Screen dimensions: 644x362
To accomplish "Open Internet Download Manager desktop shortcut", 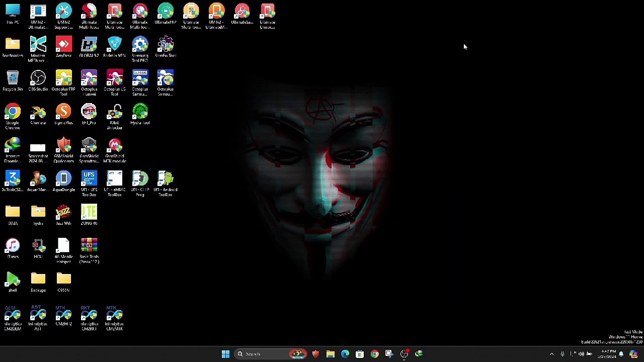I will 13,150.
